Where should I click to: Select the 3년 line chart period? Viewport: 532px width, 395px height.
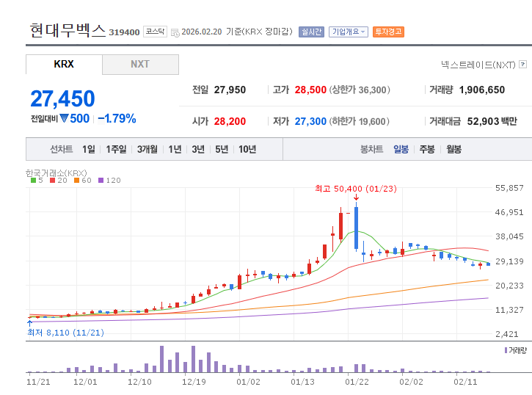[x=198, y=149]
